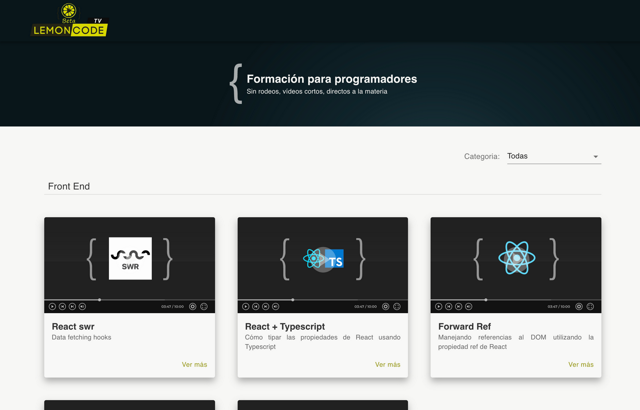Click settings gear on Forward Ref video
Screen dimensions: 640x410
[x=579, y=306]
